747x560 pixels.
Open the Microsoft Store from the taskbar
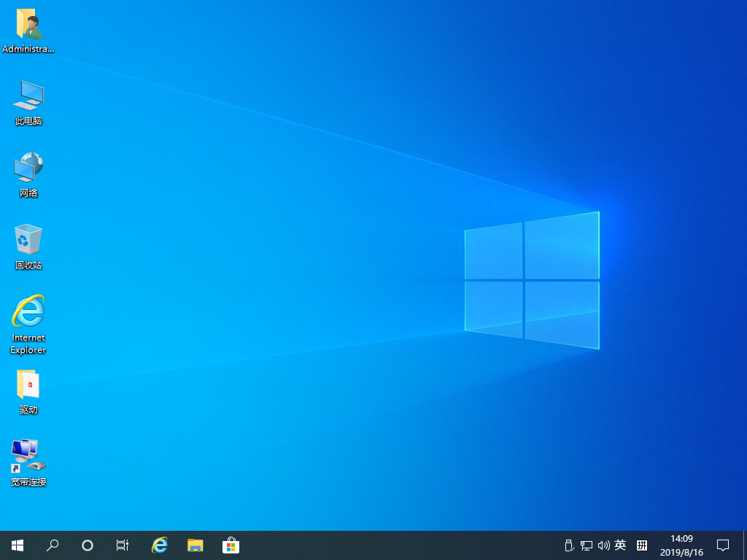point(231,545)
